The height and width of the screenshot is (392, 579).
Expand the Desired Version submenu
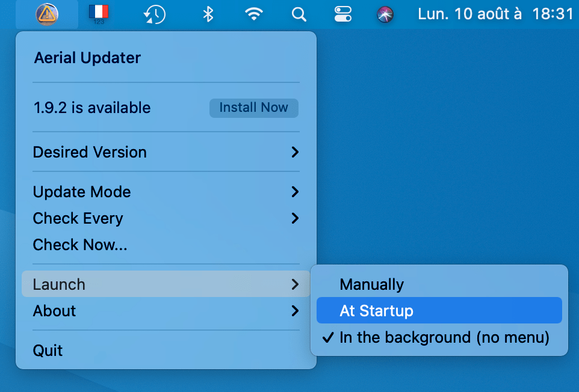(x=166, y=152)
